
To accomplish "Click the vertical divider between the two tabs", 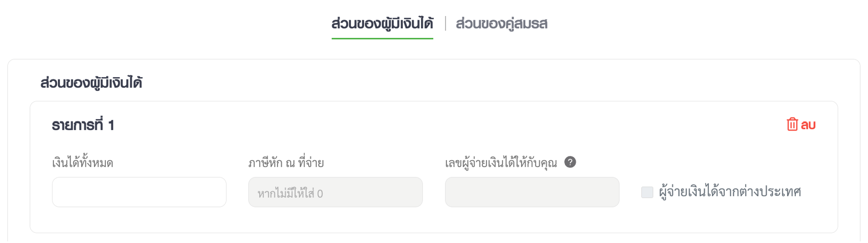I will (x=445, y=23).
